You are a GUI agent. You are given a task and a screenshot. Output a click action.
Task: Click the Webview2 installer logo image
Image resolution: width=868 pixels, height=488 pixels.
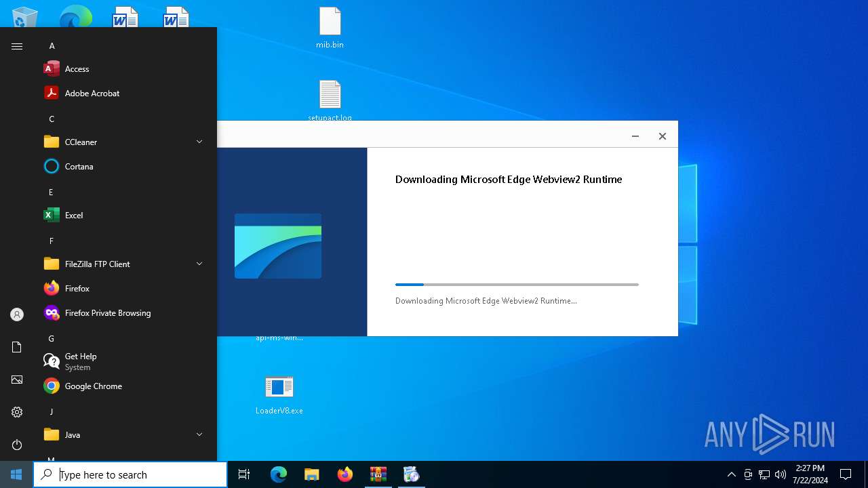coord(278,246)
